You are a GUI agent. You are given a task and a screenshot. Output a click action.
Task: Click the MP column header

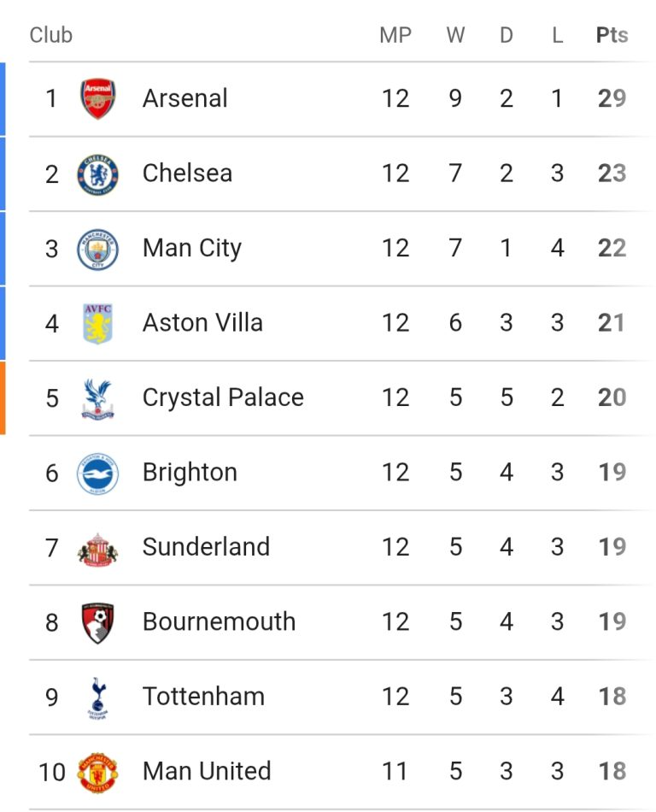[395, 35]
